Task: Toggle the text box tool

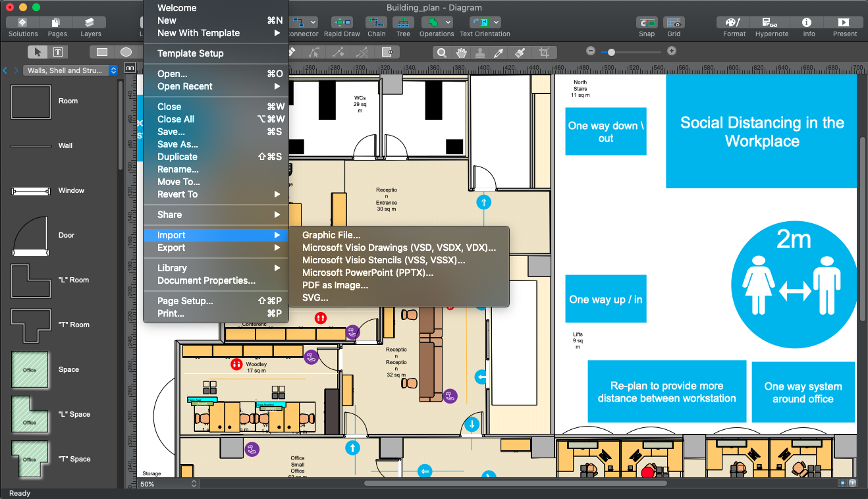Action: (x=58, y=52)
